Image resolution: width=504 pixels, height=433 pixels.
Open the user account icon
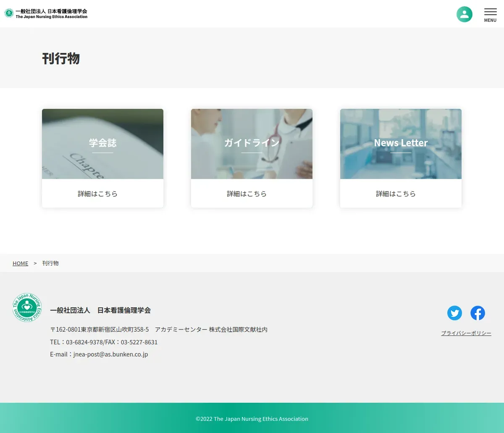(x=464, y=14)
